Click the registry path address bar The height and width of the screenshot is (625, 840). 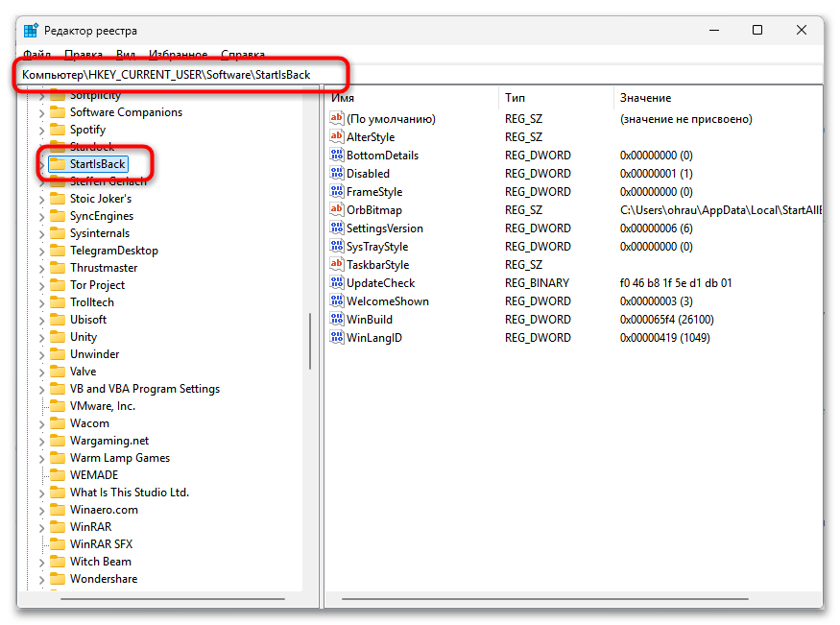[182, 74]
